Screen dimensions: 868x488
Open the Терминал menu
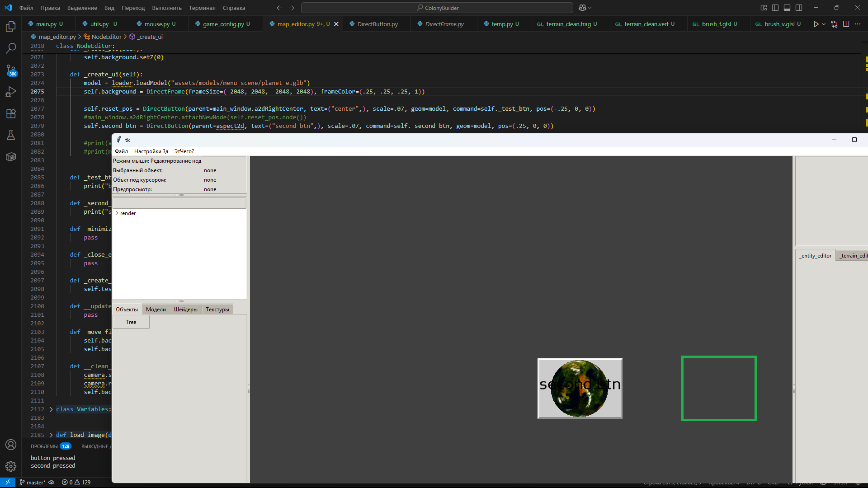[x=202, y=8]
